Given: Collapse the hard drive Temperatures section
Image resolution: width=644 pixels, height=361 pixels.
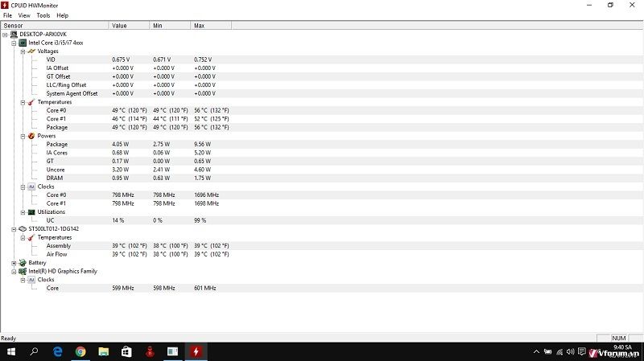Looking at the screenshot, I should click(x=23, y=237).
